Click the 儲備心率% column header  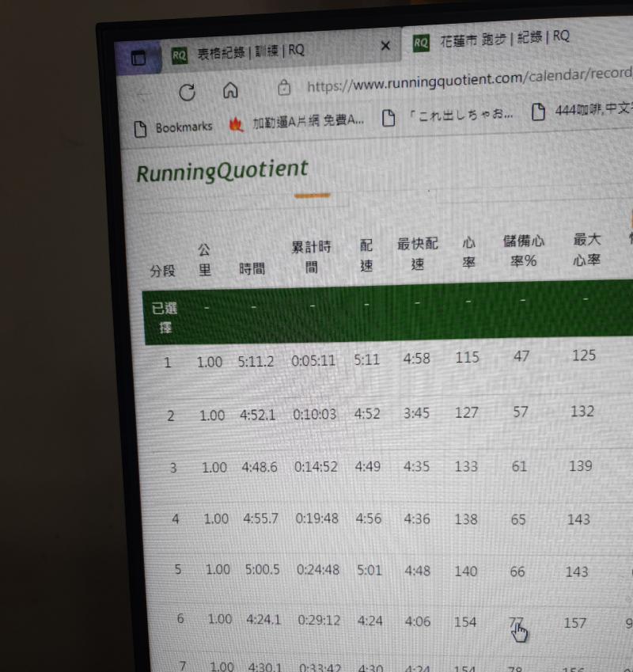(x=523, y=251)
